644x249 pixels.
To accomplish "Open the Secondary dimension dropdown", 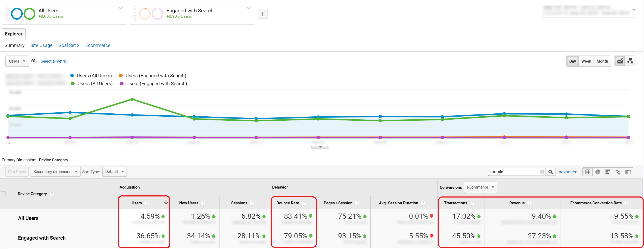I will [55, 171].
